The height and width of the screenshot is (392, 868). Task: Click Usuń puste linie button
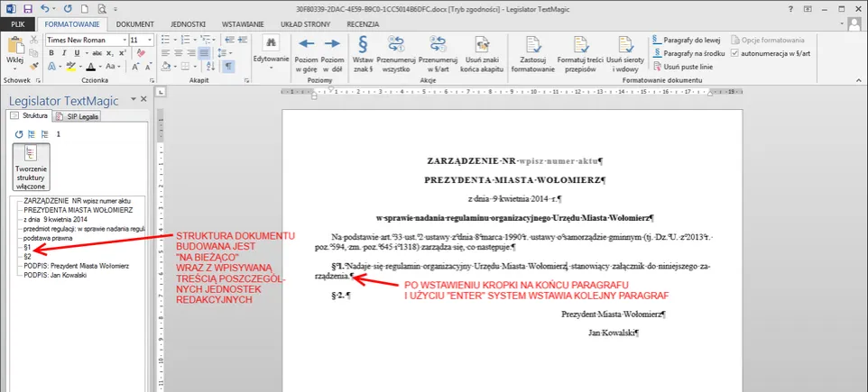click(682, 67)
